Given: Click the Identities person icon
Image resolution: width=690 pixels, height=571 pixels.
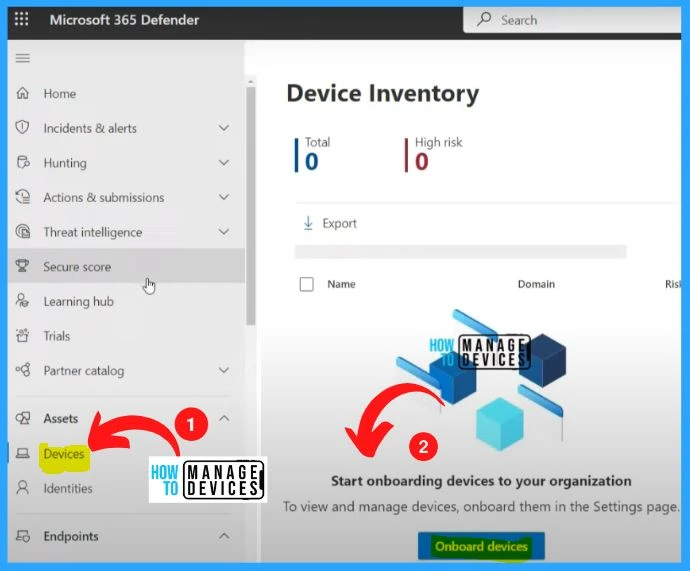Looking at the screenshot, I should pyautogui.click(x=22, y=487).
